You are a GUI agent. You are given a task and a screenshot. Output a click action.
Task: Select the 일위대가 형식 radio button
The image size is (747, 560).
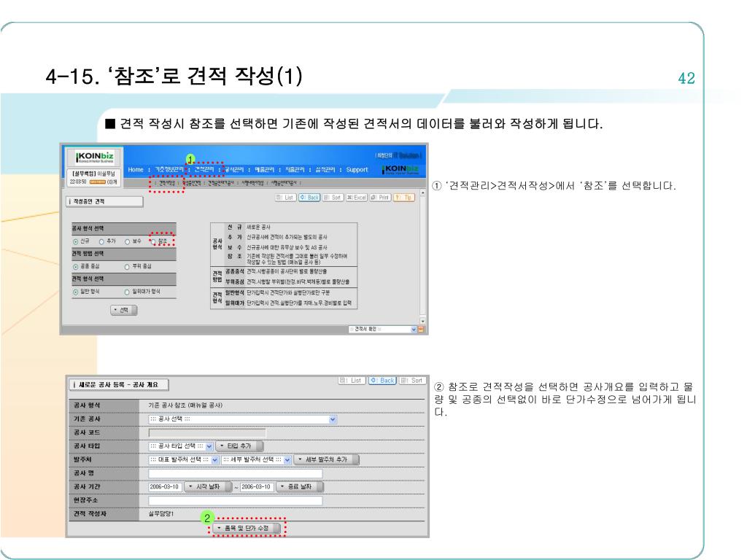(x=127, y=292)
